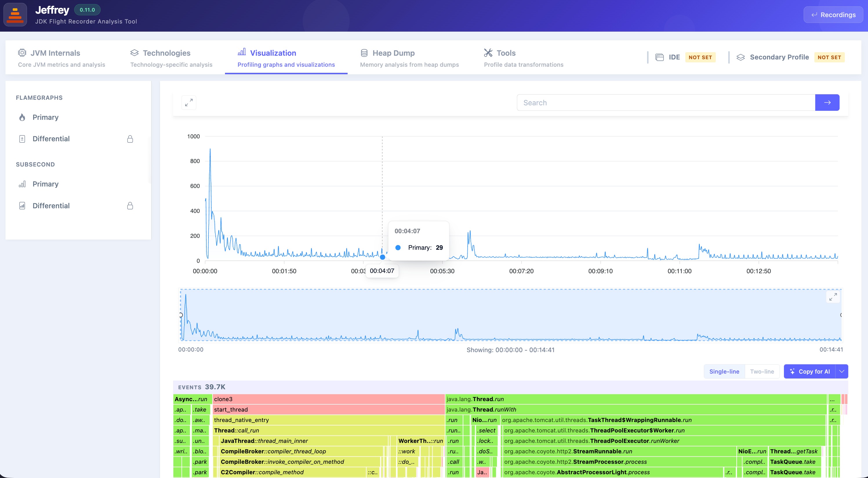Image resolution: width=868 pixels, height=478 pixels.
Task: Click the ThreadPoolExecutor.runWorker frame
Action: [664, 441]
